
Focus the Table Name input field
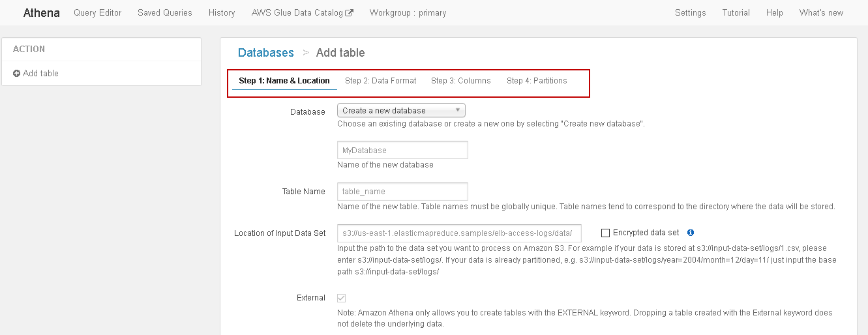pyautogui.click(x=402, y=192)
